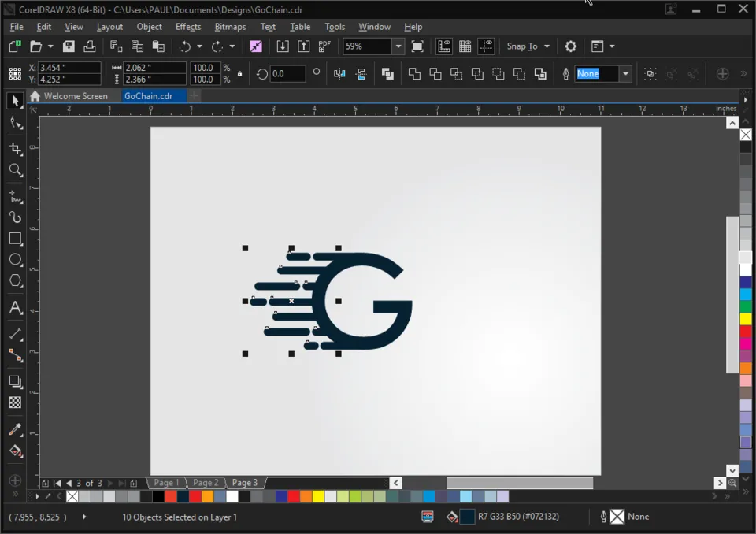Select the Color Eyedropper tool

(16, 429)
